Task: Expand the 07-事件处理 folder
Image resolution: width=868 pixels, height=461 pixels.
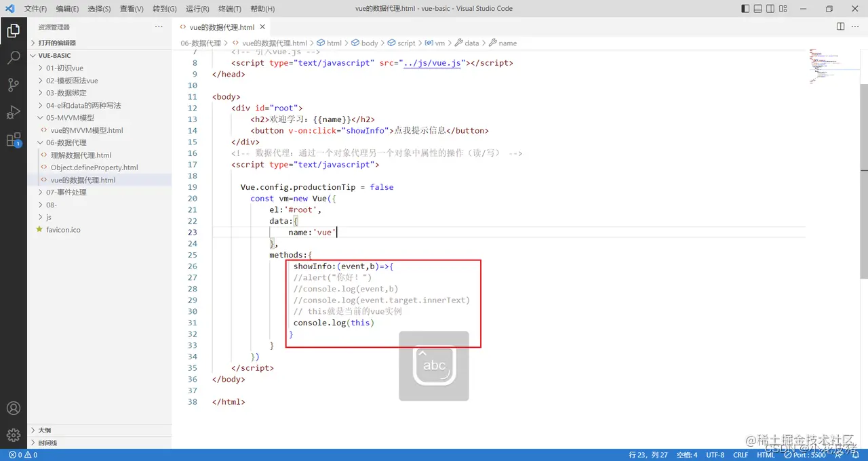Action: (100, 193)
